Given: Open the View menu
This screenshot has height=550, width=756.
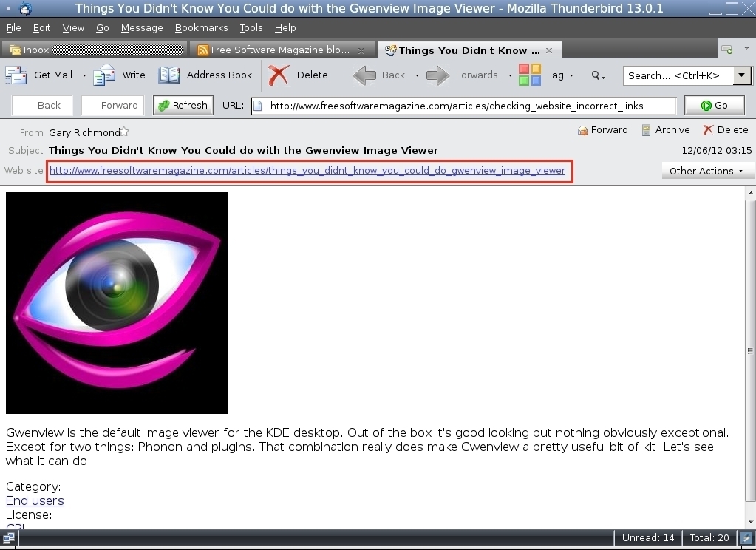Looking at the screenshot, I should (x=73, y=28).
